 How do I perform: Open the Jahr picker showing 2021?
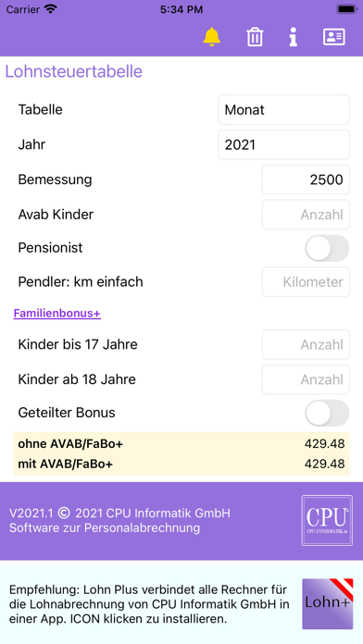[x=283, y=144]
